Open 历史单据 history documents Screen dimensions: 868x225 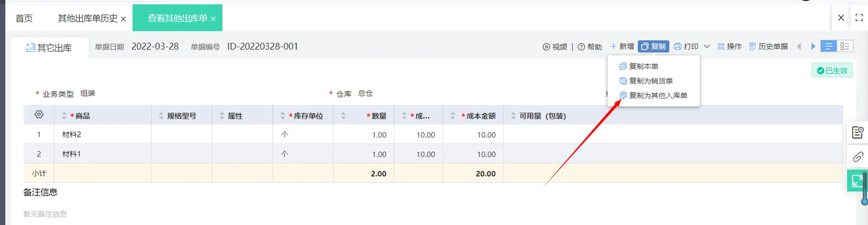click(x=768, y=47)
